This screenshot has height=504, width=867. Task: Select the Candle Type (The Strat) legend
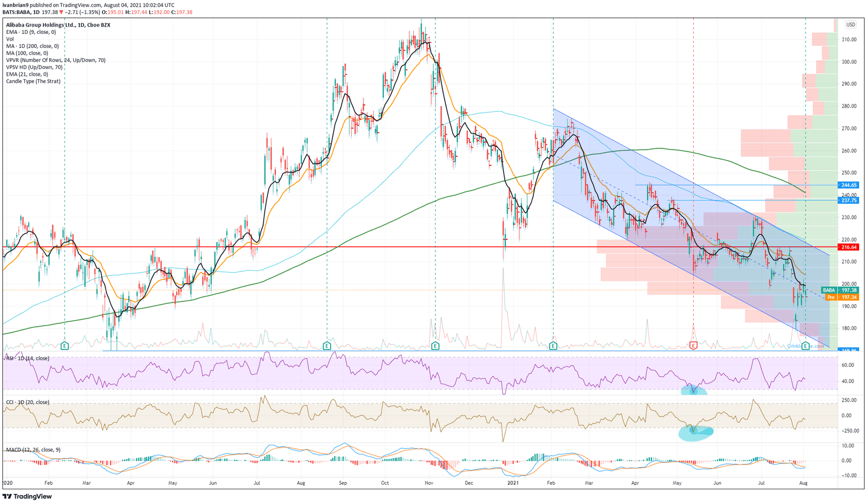tap(33, 81)
